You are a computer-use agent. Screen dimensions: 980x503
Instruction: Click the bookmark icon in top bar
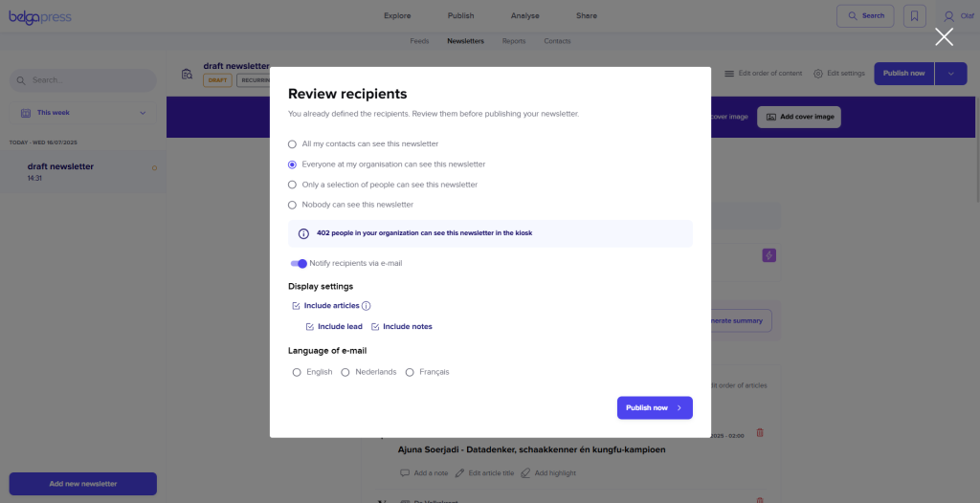pos(915,16)
